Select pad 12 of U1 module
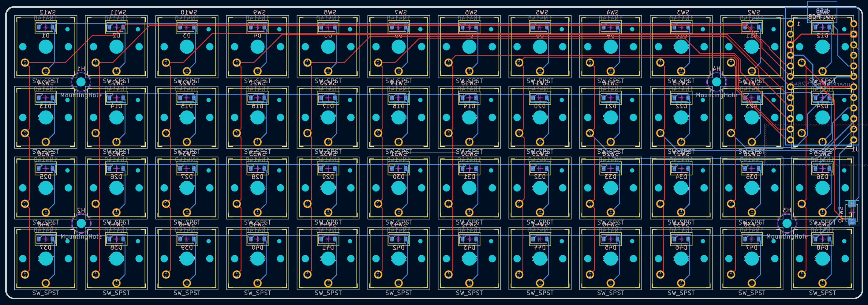The height and width of the screenshot is (305, 868). 790,139
